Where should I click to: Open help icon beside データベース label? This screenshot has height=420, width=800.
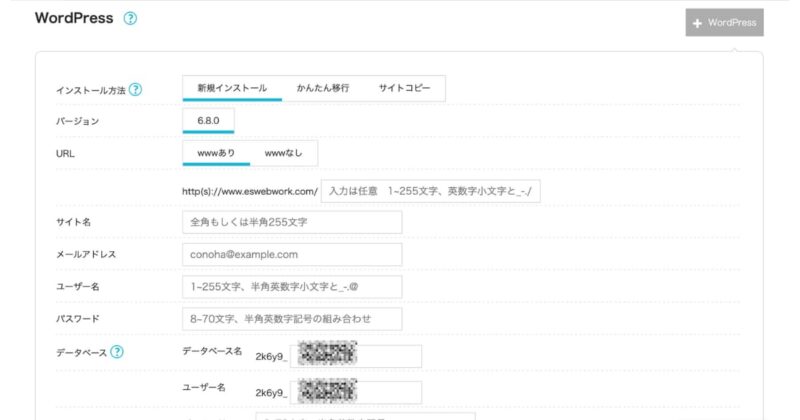click(x=117, y=352)
